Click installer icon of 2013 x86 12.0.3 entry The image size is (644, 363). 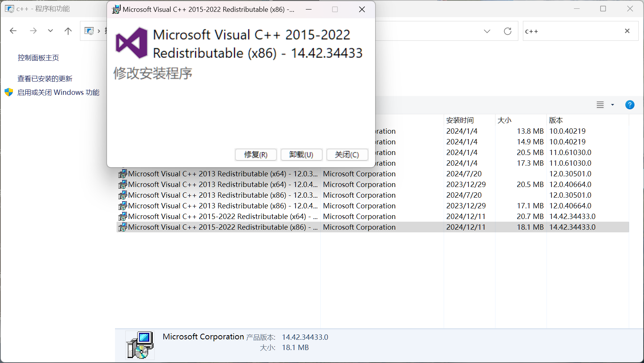pyautogui.click(x=122, y=195)
